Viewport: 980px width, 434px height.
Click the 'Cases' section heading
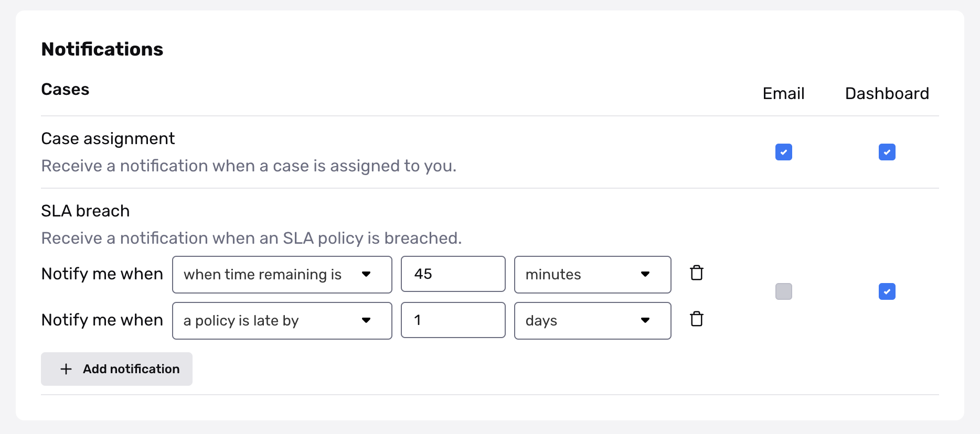click(65, 89)
